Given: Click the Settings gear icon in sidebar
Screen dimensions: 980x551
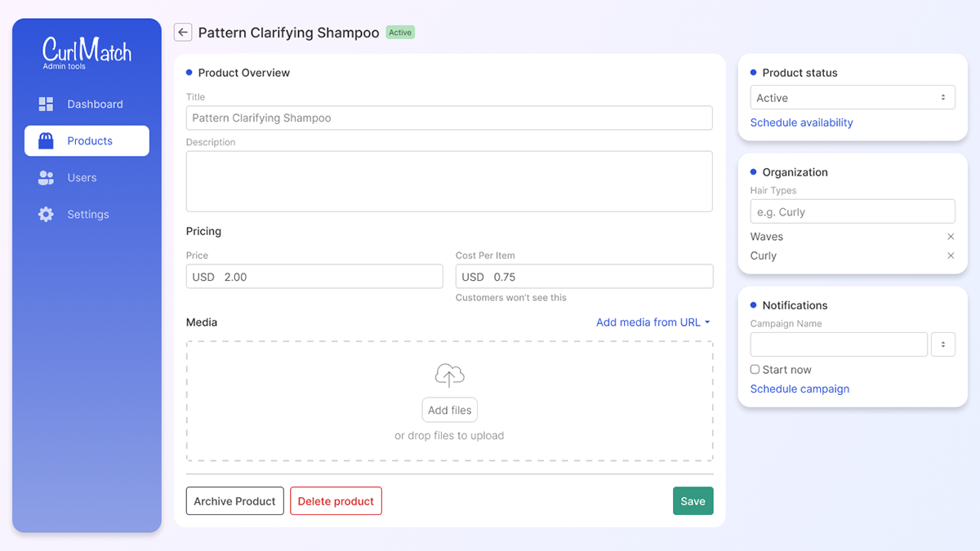Looking at the screenshot, I should pyautogui.click(x=46, y=215).
